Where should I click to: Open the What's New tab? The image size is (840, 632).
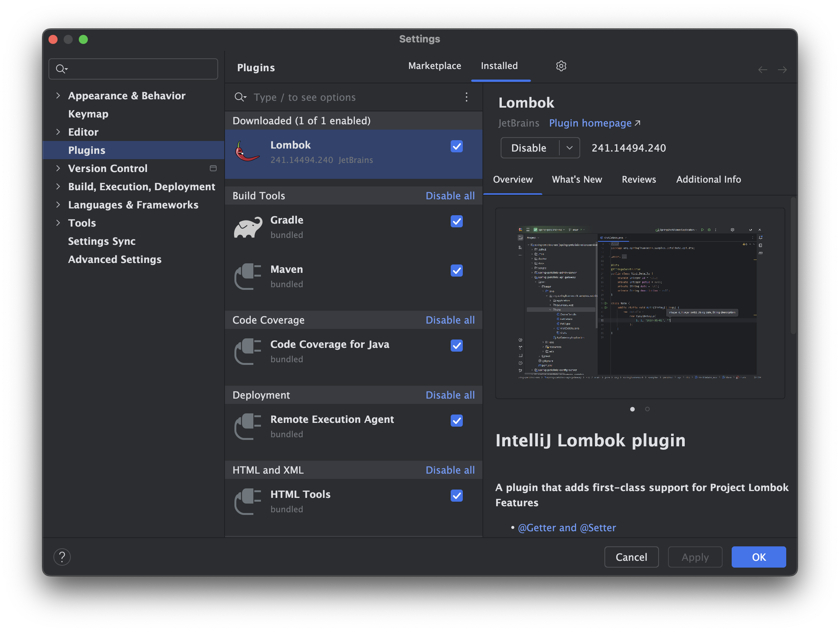576,179
